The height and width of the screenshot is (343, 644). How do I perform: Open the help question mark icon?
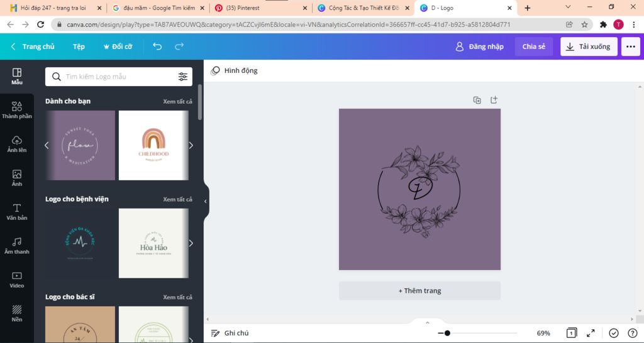pos(633,333)
